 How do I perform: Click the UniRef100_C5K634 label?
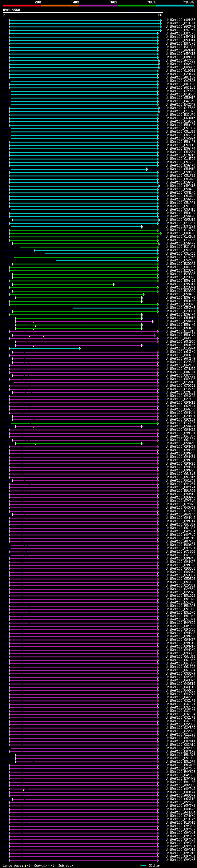point(180,152)
